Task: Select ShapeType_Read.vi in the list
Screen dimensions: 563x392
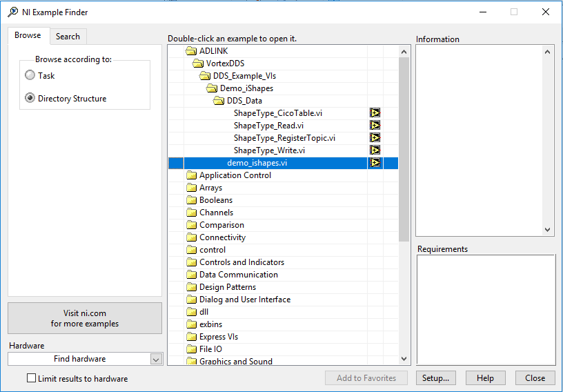Action: (x=283, y=126)
